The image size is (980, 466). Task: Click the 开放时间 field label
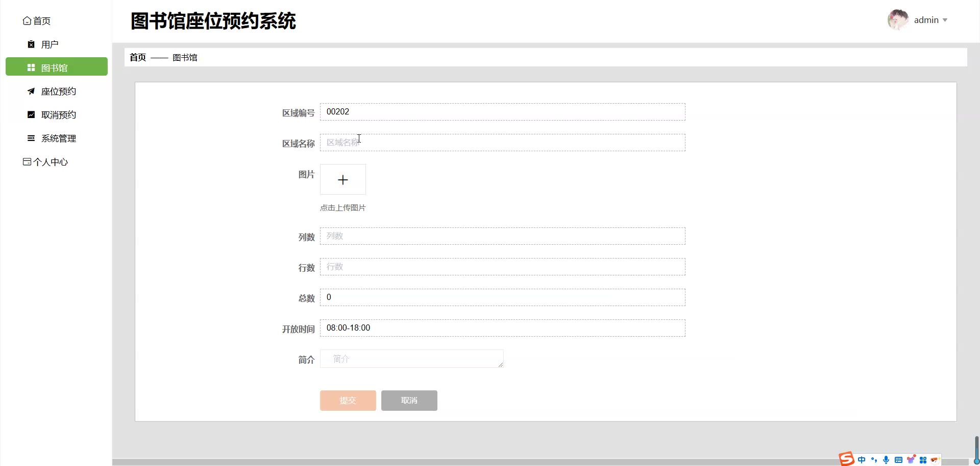point(299,329)
